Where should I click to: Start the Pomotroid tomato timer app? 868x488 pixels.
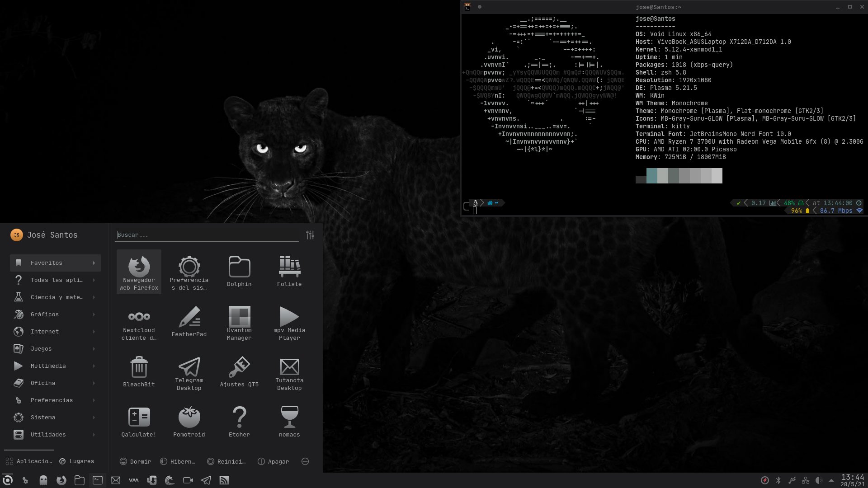click(x=189, y=422)
